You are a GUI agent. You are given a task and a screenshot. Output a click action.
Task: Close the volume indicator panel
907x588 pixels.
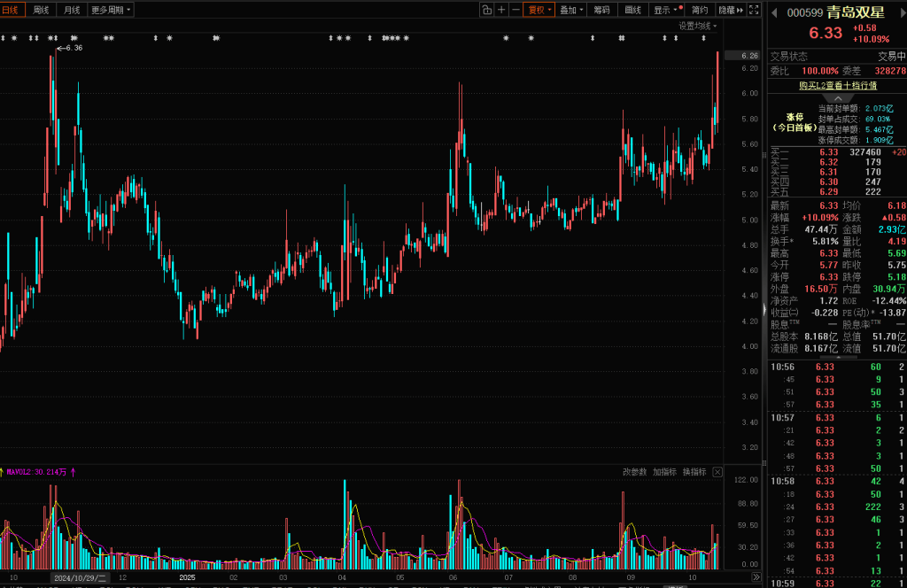tap(717, 472)
